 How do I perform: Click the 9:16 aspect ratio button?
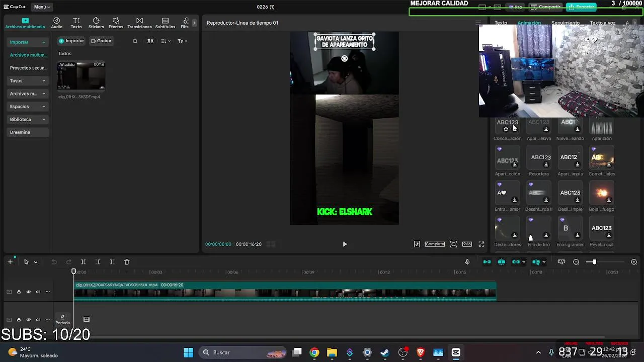[467, 244]
